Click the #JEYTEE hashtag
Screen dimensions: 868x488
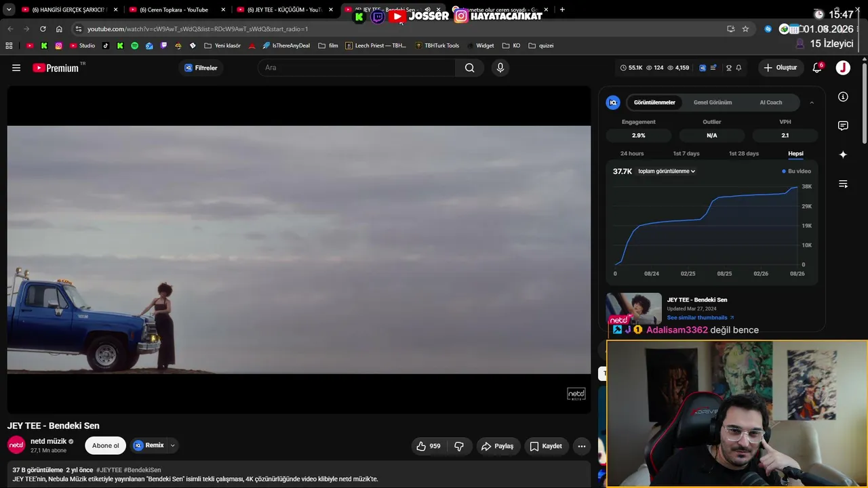tap(109, 470)
